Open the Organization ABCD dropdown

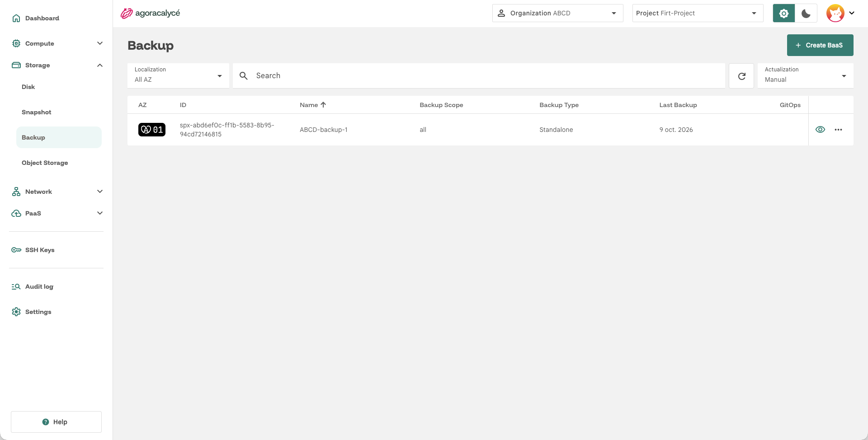(x=557, y=13)
